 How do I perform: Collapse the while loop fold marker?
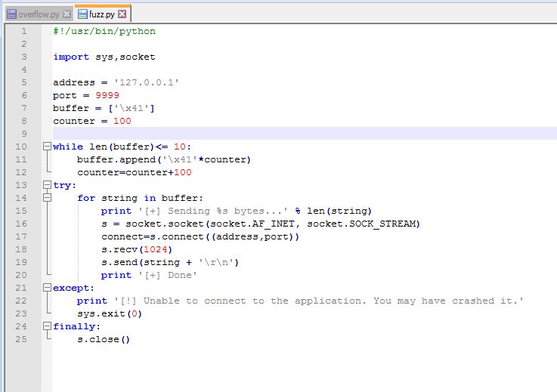click(x=47, y=147)
